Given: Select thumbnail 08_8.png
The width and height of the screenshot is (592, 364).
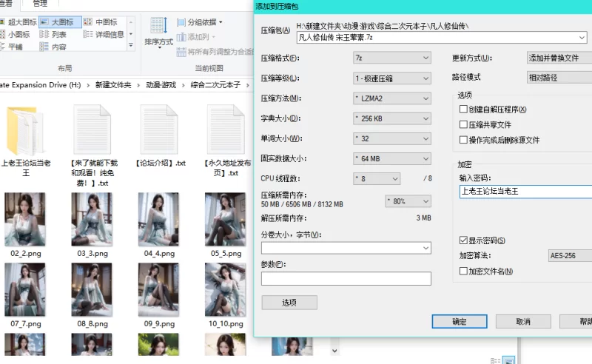Looking at the screenshot, I should click(92, 295).
